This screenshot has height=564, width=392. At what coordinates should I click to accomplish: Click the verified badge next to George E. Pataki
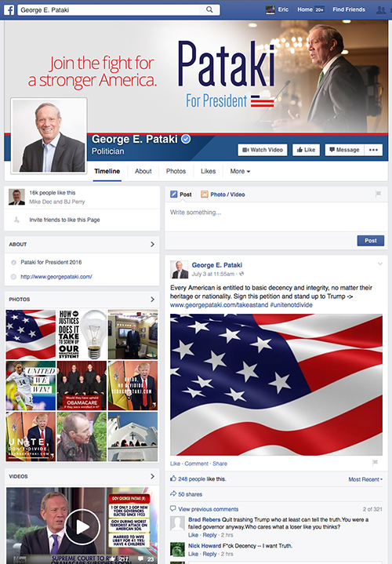[186, 139]
